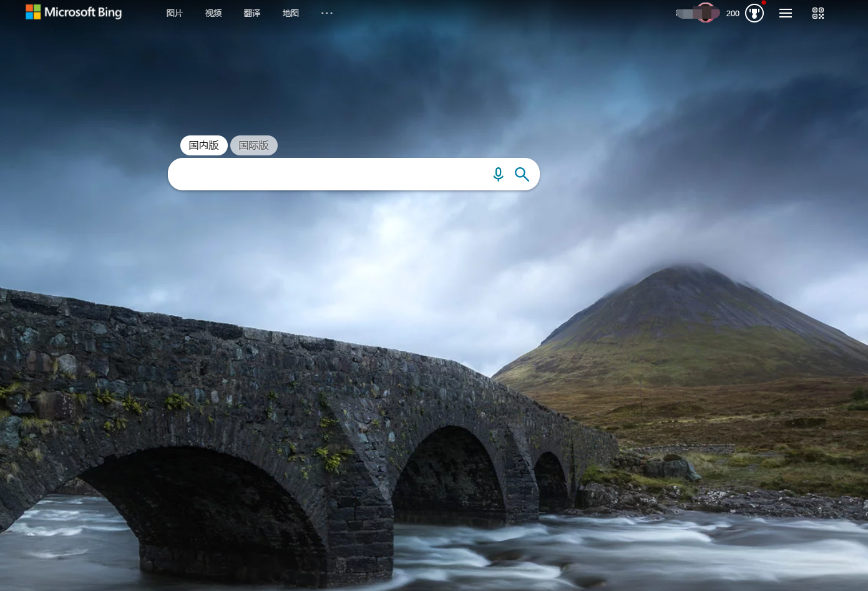Open the 翻译 translator page
The width and height of the screenshot is (868, 591).
click(252, 13)
